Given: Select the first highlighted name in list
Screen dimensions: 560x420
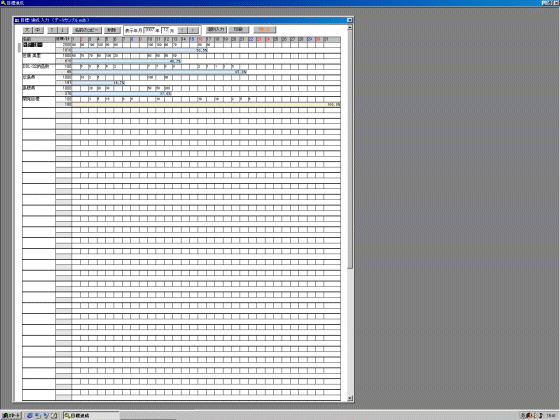Looking at the screenshot, I should click(x=33, y=45).
